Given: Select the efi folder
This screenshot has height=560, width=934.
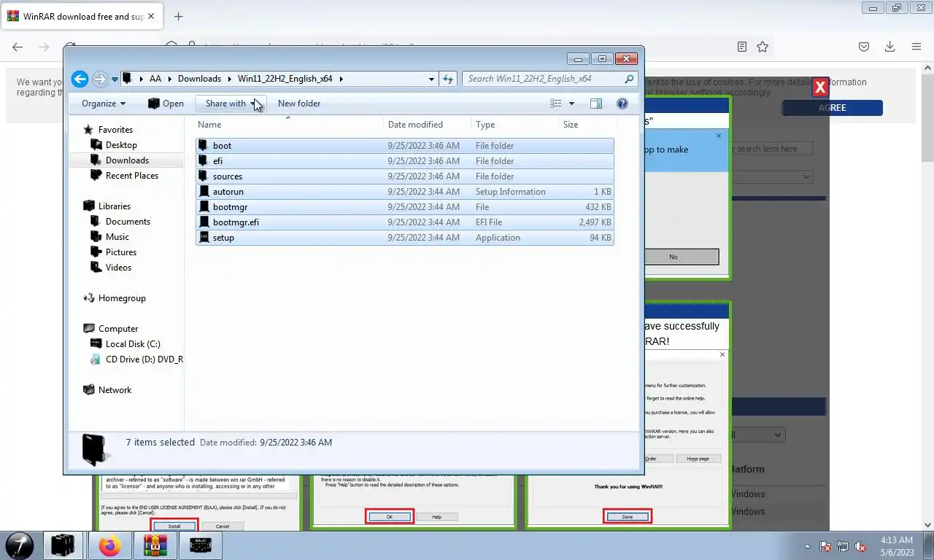Looking at the screenshot, I should [x=405, y=161].
